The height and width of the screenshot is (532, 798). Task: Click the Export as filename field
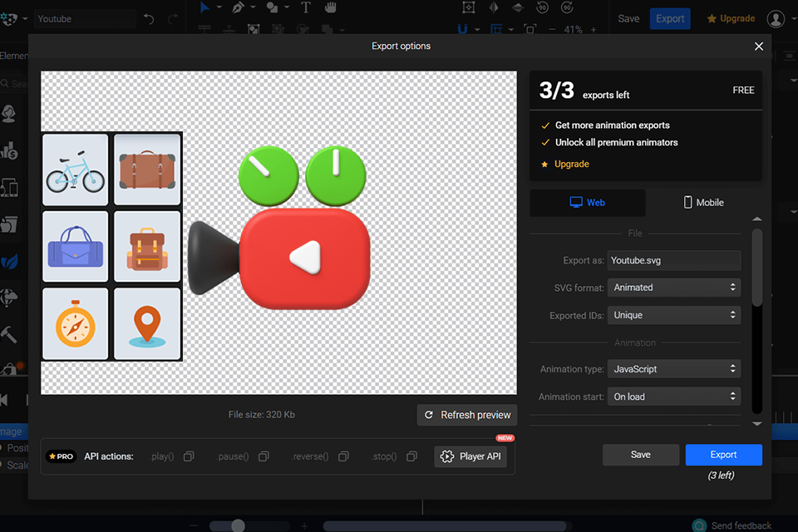tap(674, 260)
